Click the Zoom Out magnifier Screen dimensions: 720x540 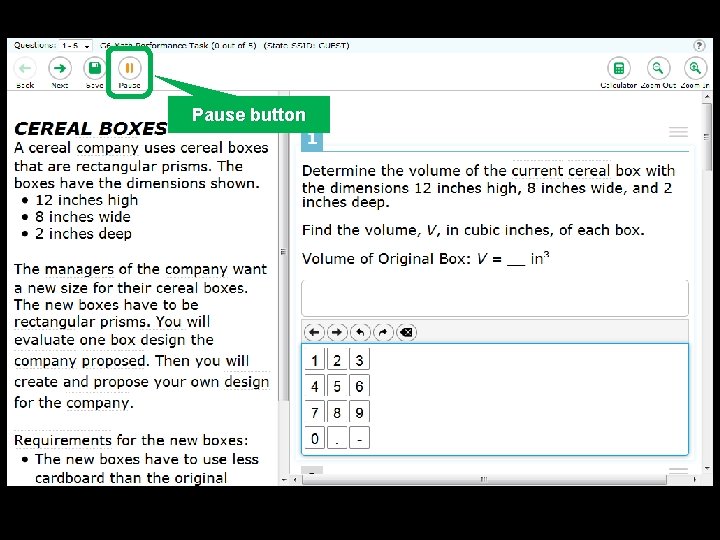tap(658, 69)
